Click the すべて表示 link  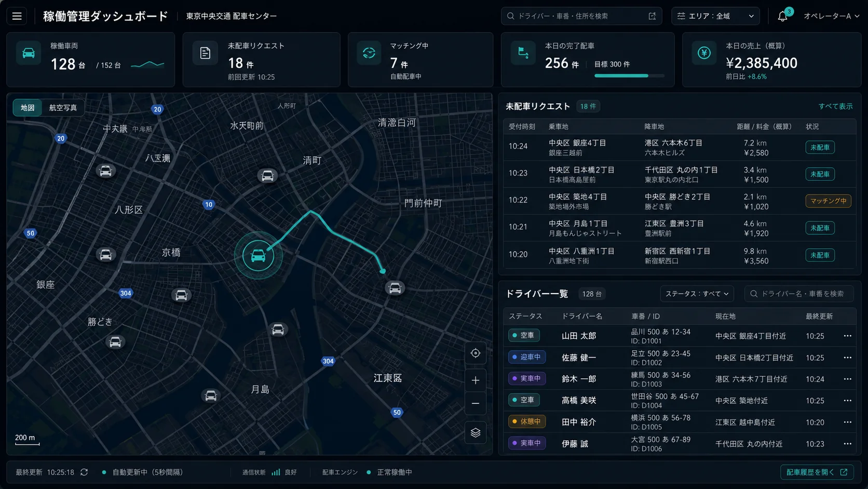pyautogui.click(x=835, y=106)
